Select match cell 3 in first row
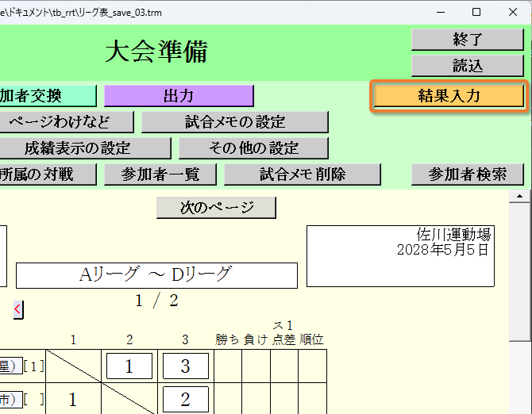 [186, 366]
